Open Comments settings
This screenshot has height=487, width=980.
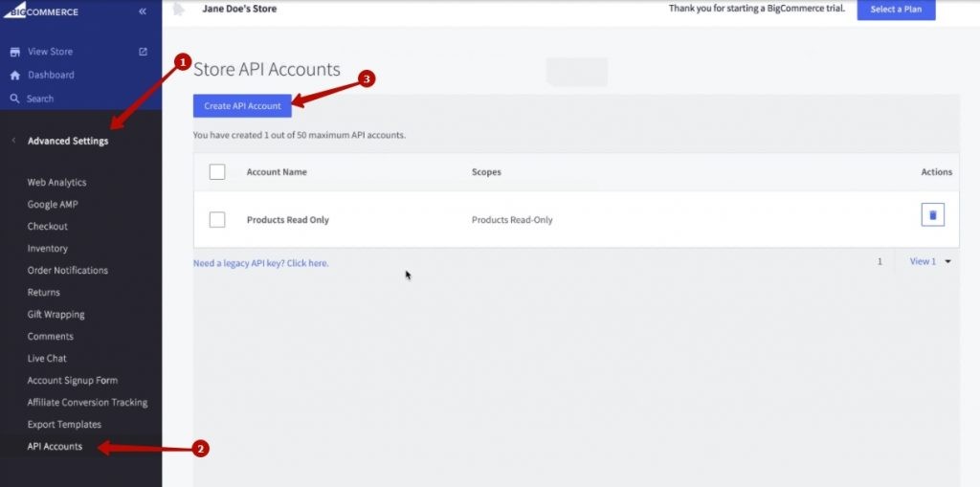coord(50,337)
